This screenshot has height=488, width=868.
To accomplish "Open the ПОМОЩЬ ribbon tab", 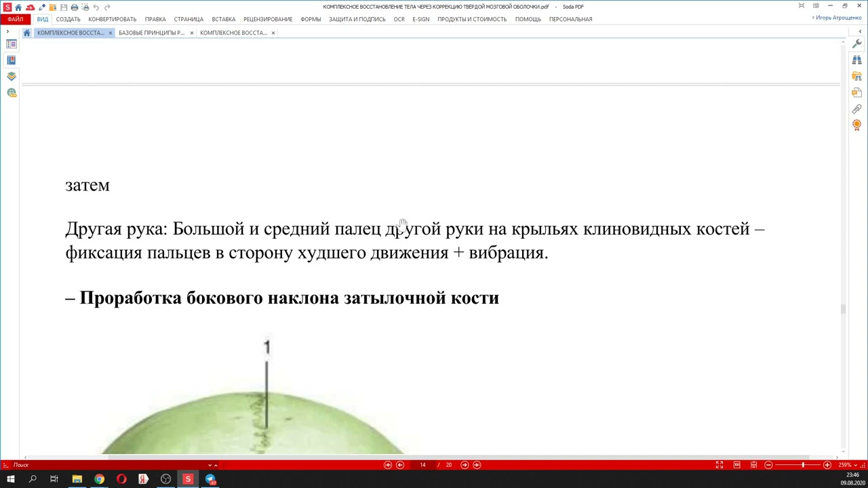I will point(528,19).
